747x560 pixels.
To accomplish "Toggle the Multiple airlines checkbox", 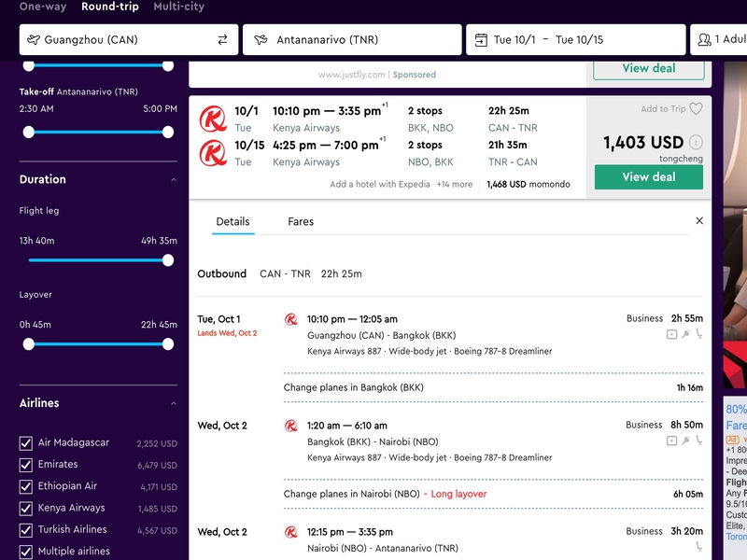I will click(26, 552).
